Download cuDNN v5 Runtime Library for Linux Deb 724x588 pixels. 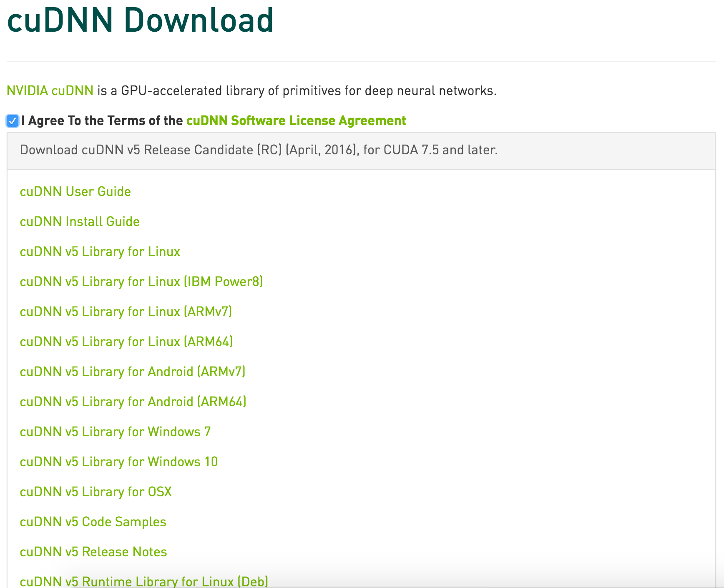(143, 581)
